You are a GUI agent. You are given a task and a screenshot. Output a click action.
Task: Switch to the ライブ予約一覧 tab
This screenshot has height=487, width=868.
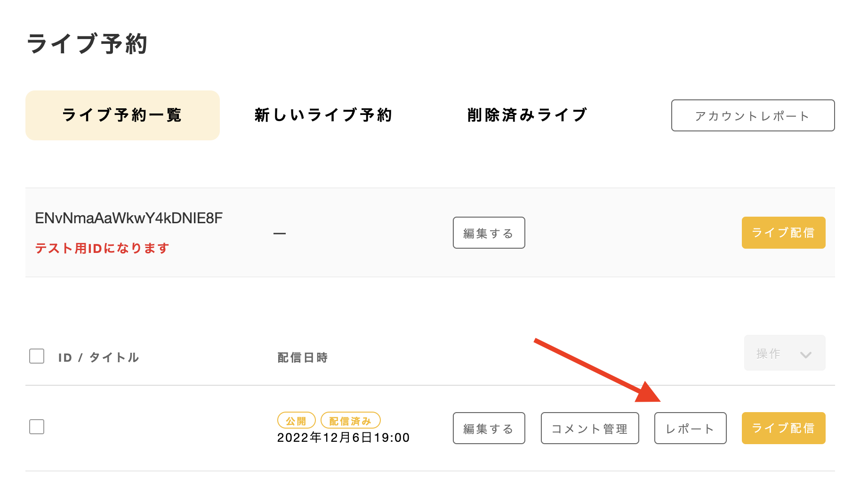(x=122, y=115)
